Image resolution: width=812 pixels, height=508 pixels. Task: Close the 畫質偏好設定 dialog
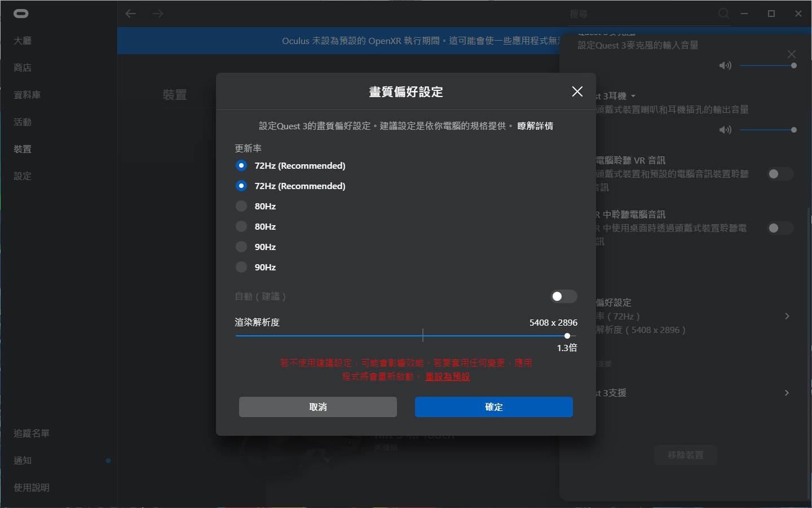tap(577, 91)
